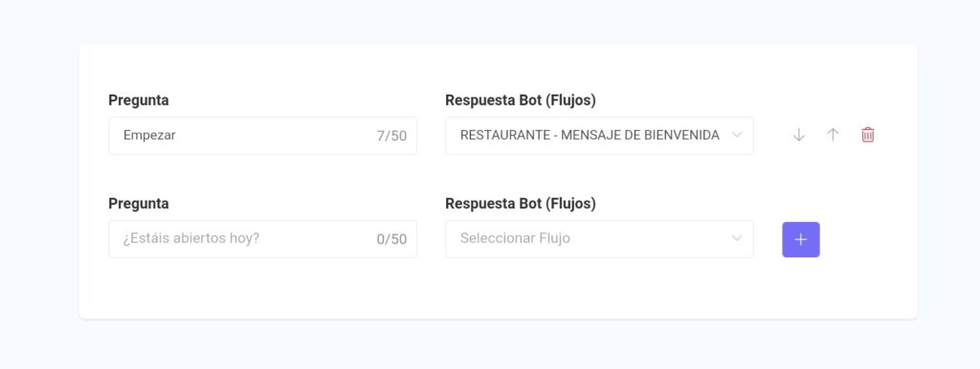This screenshot has width=980, height=369.
Task: Add the new question with the purple plus button
Action: (x=801, y=240)
